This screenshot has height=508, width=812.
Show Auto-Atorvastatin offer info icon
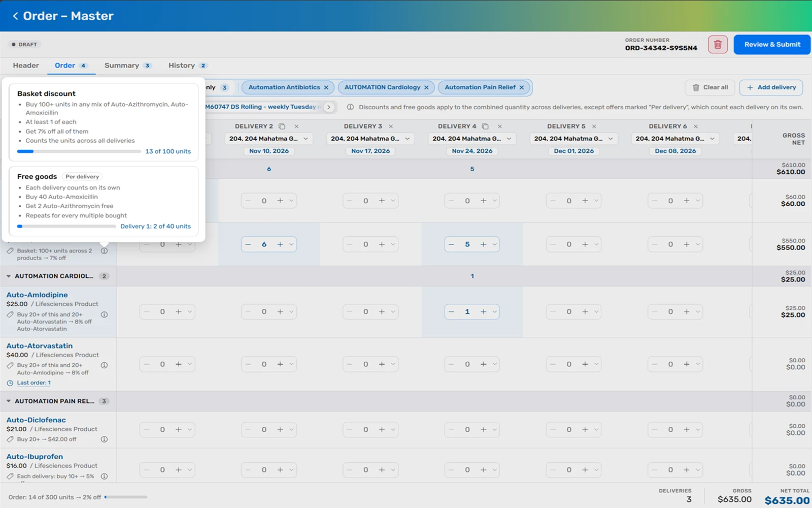[104, 365]
